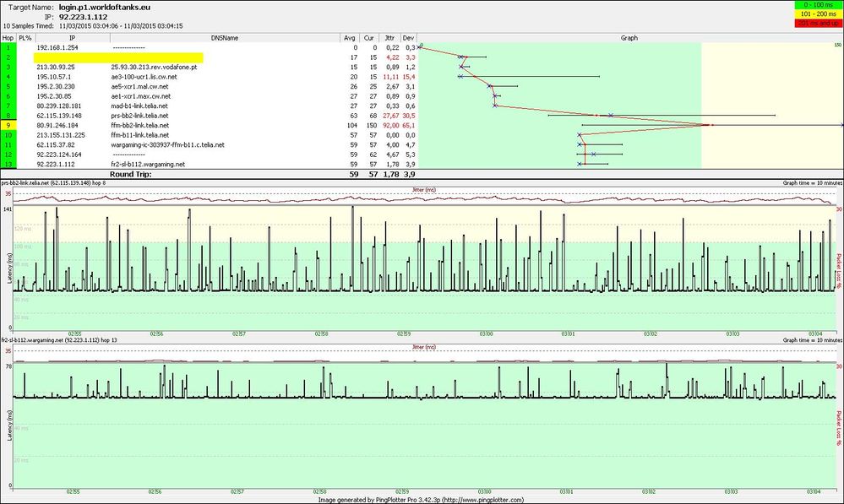Sort by the Avg column header
This screenshot has height=504, width=844.
(x=350, y=38)
